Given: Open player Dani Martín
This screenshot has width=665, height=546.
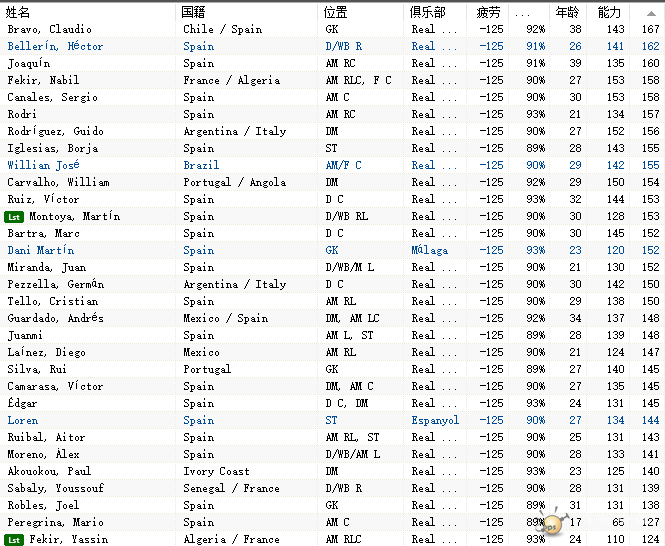Looking at the screenshot, I should (x=41, y=250).
